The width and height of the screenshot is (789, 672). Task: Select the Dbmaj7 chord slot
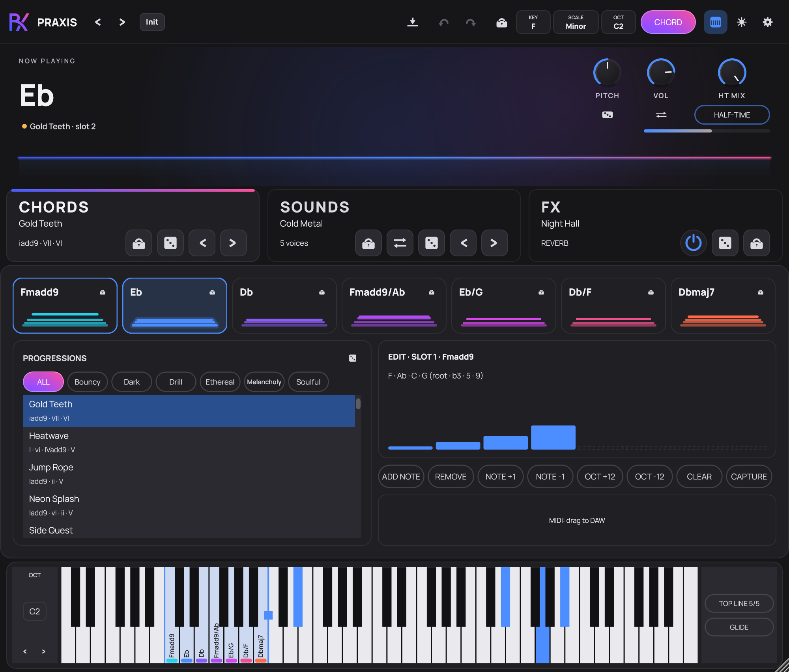[723, 306]
